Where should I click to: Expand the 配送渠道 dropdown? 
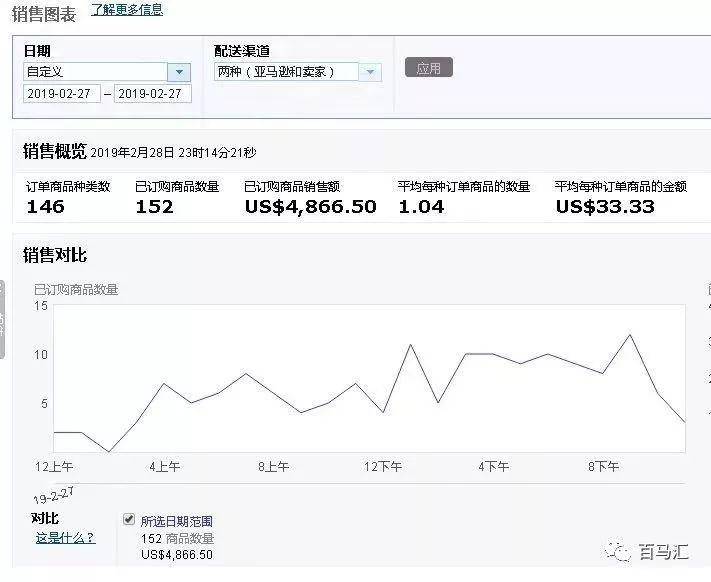(297, 72)
